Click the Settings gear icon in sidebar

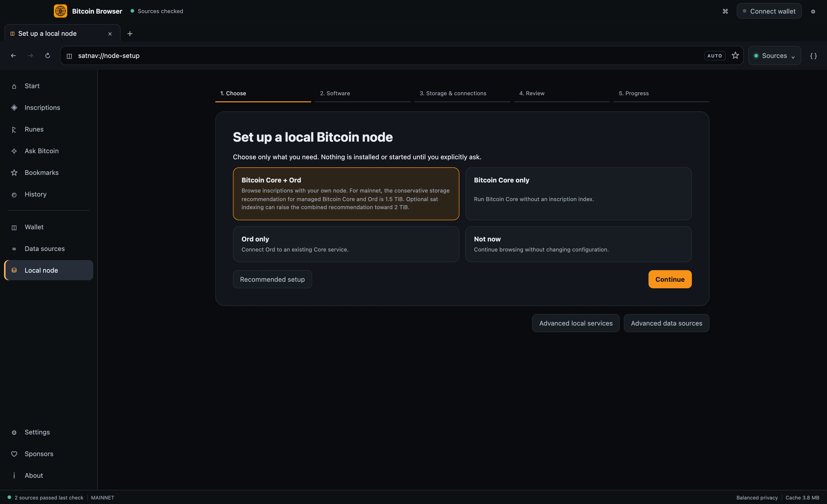tap(14, 432)
